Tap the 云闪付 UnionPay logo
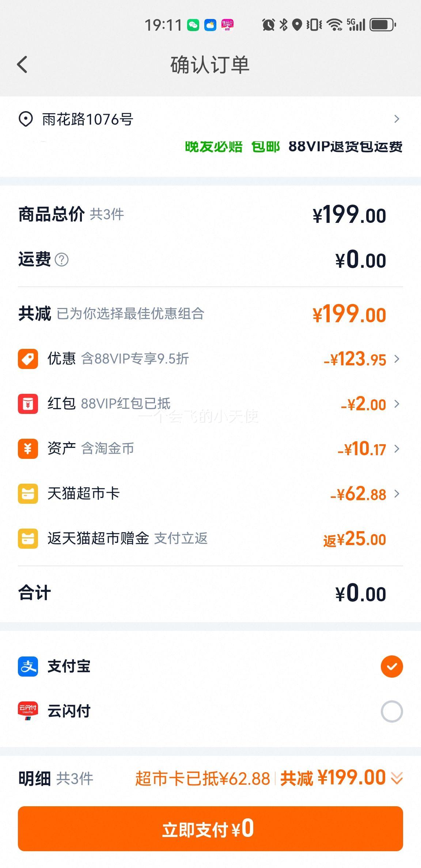Screen dimensions: 421x868 point(28,711)
